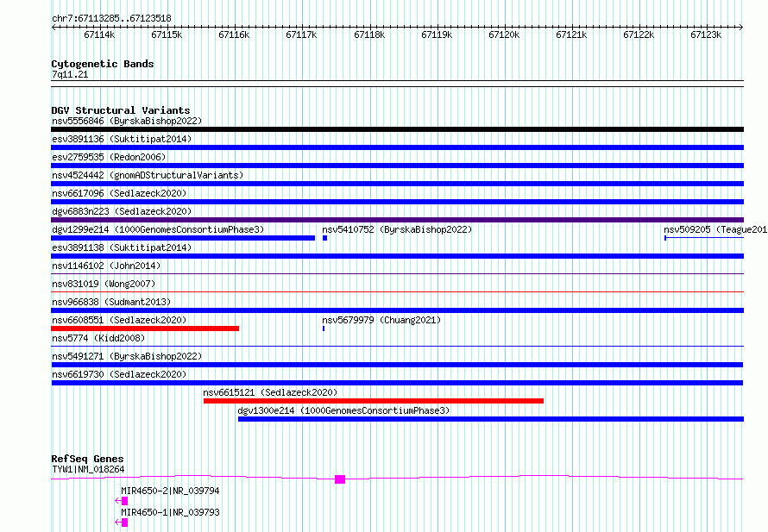Click the small nsv5410752 blue marker
The image size is (768, 532).
324,238
